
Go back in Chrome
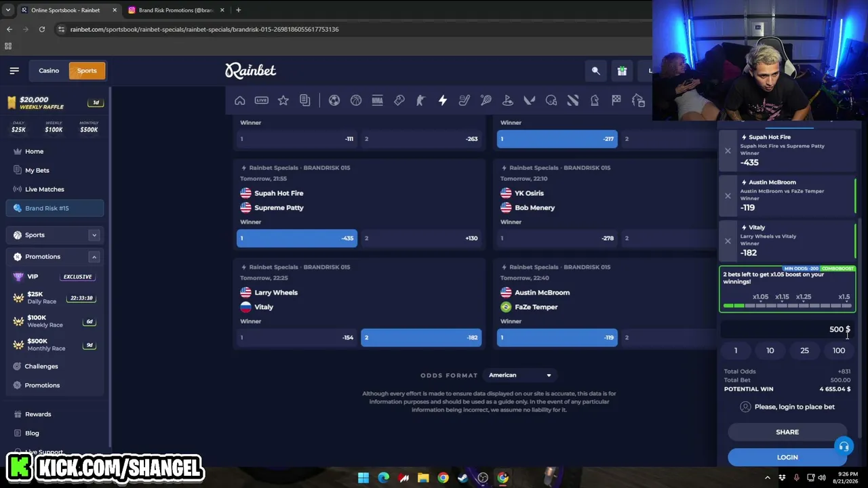9,29
